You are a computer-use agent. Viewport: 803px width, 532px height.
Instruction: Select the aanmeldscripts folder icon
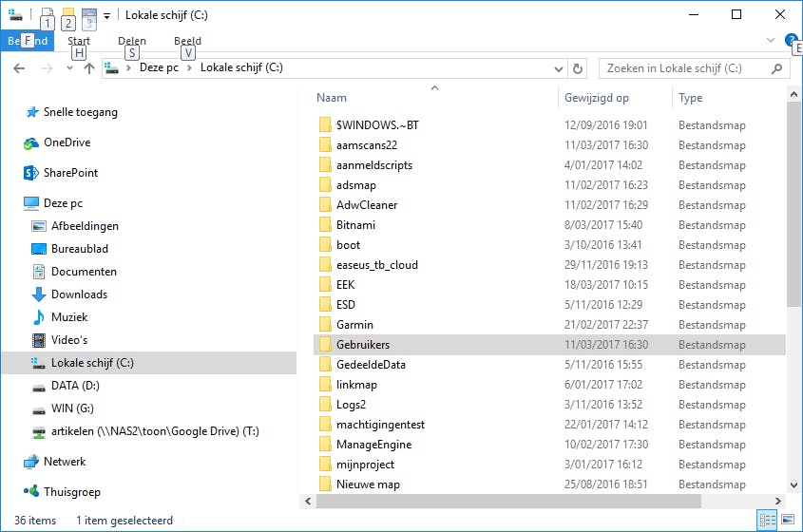click(325, 165)
